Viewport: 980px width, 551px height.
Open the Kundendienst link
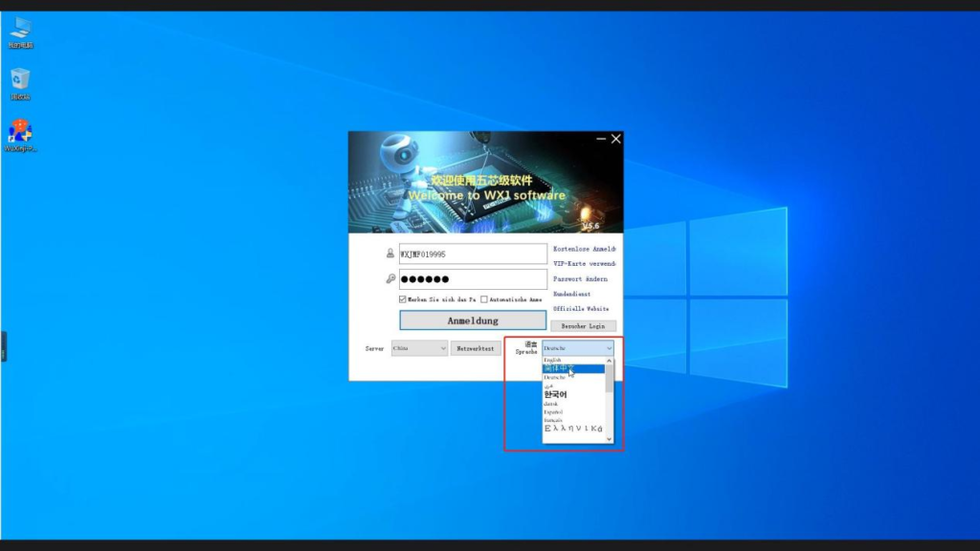pyautogui.click(x=572, y=295)
